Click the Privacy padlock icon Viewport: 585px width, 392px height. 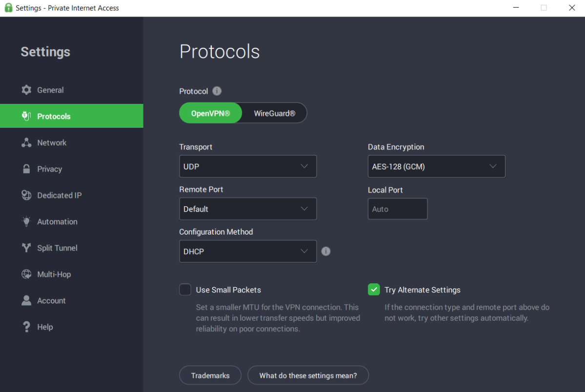[x=26, y=169]
